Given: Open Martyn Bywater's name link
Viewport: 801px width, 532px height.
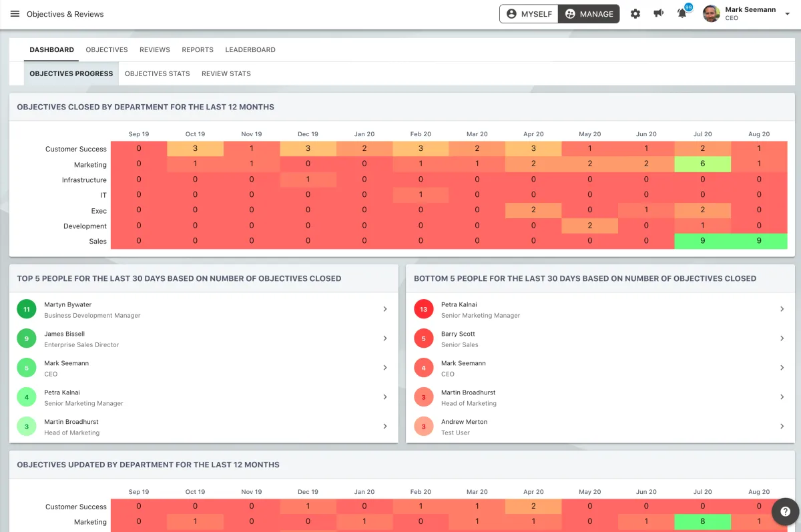Looking at the screenshot, I should 68,305.
